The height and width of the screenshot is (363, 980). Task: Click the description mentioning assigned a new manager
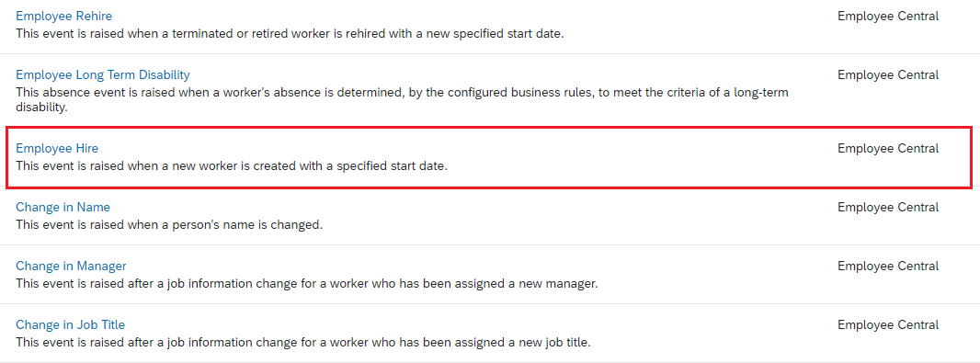click(x=307, y=284)
